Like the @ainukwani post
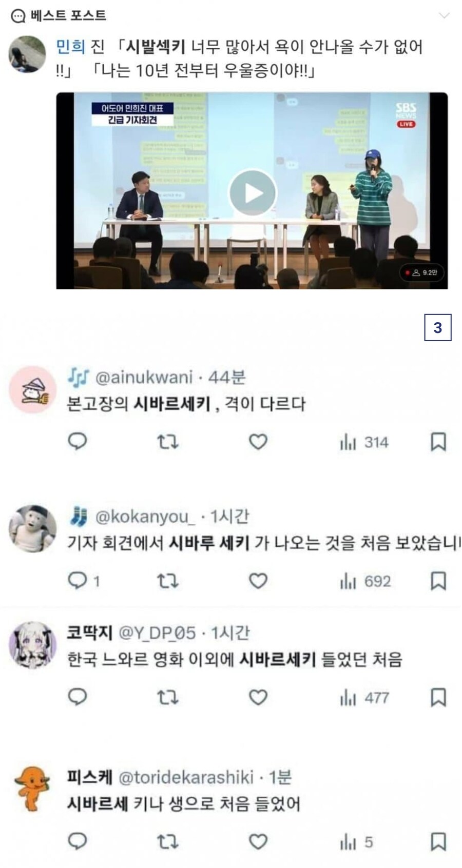Viewport: 462px width, 868px height. (x=258, y=442)
